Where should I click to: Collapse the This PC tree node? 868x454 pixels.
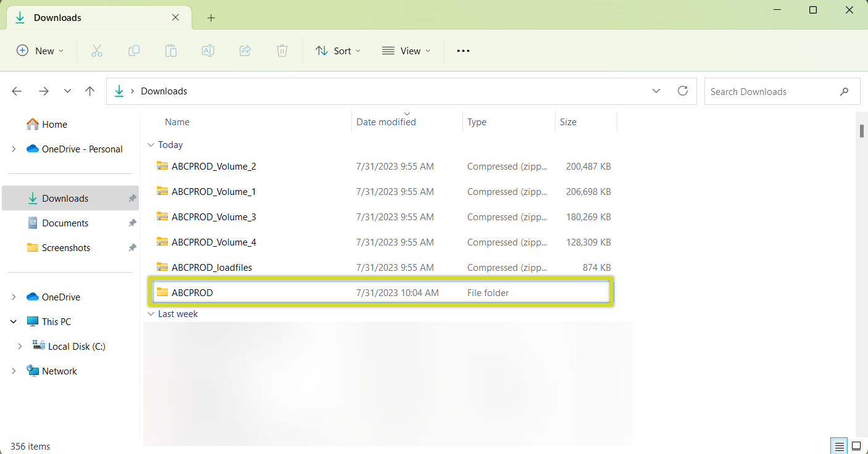point(14,321)
